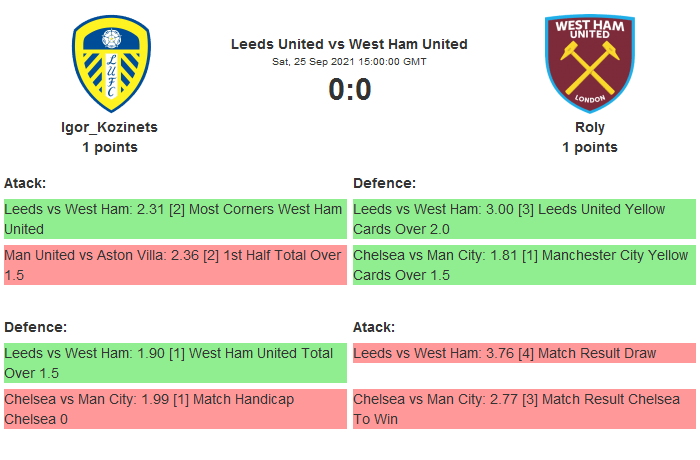Image resolution: width=700 pixels, height=460 pixels.
Task: Click the lower right Atack heading
Action: (x=374, y=327)
